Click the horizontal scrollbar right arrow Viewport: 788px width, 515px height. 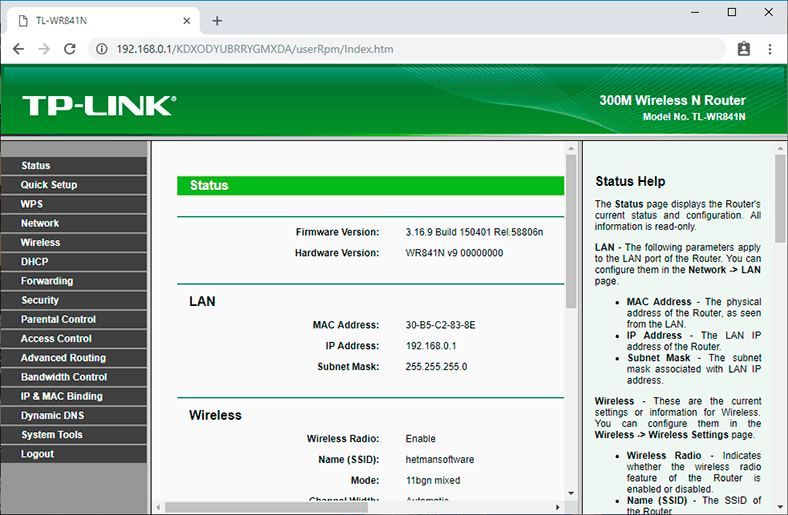coord(557,507)
